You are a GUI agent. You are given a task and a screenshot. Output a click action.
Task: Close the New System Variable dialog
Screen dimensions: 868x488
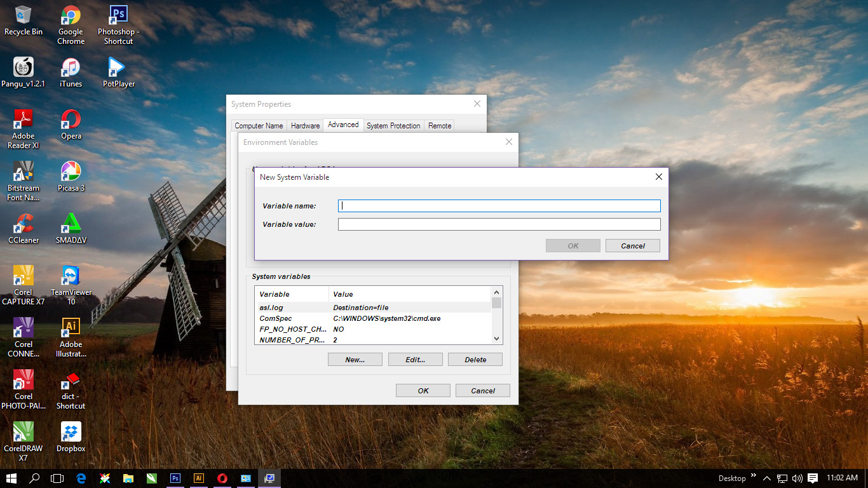[x=658, y=177]
